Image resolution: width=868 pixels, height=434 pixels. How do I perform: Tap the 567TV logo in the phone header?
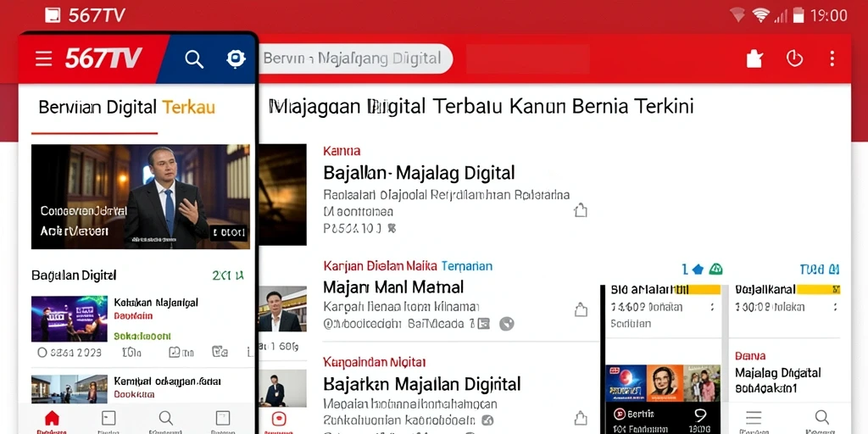point(103,58)
